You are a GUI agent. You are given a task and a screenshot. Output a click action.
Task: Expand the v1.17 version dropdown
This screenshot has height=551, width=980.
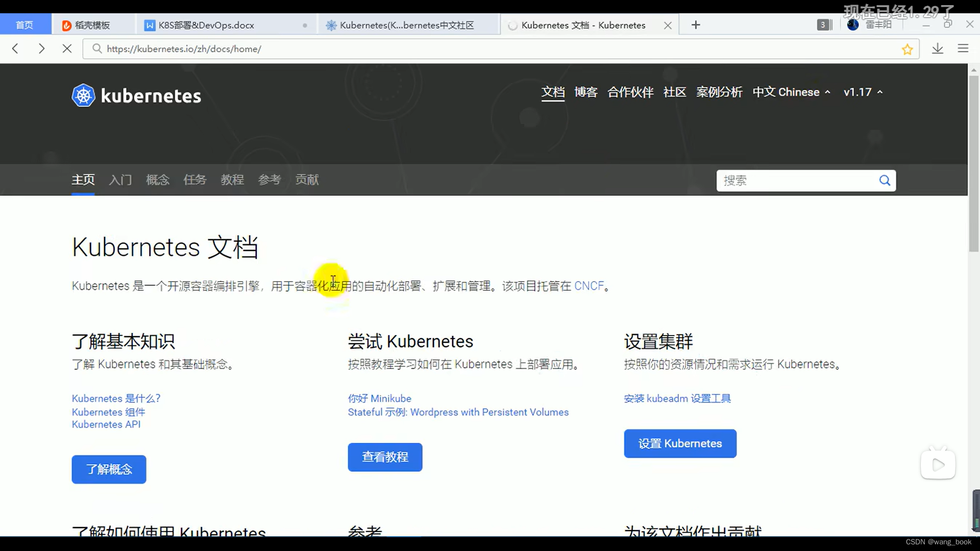tap(863, 92)
